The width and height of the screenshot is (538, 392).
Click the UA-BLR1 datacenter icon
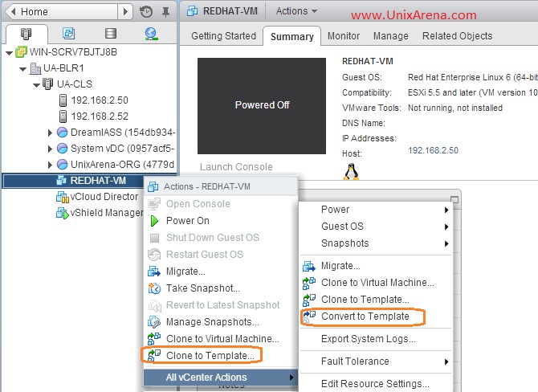(x=35, y=68)
